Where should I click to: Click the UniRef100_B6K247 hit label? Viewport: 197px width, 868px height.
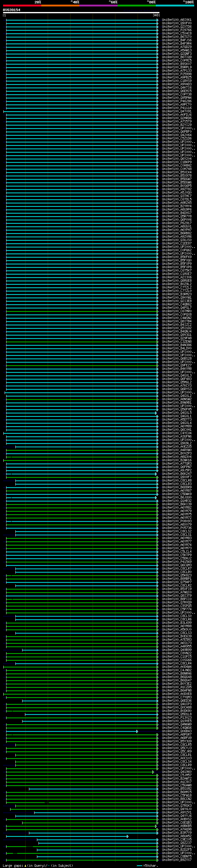pos(176,474)
